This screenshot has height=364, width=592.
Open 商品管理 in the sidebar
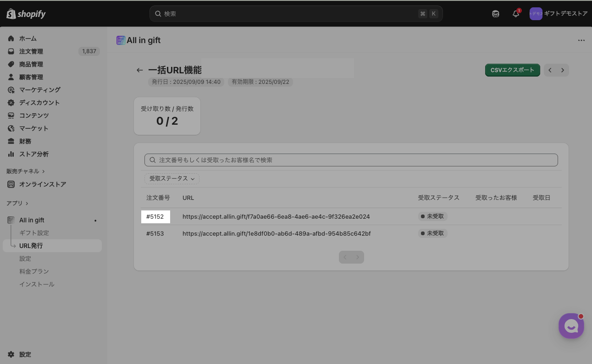[31, 64]
